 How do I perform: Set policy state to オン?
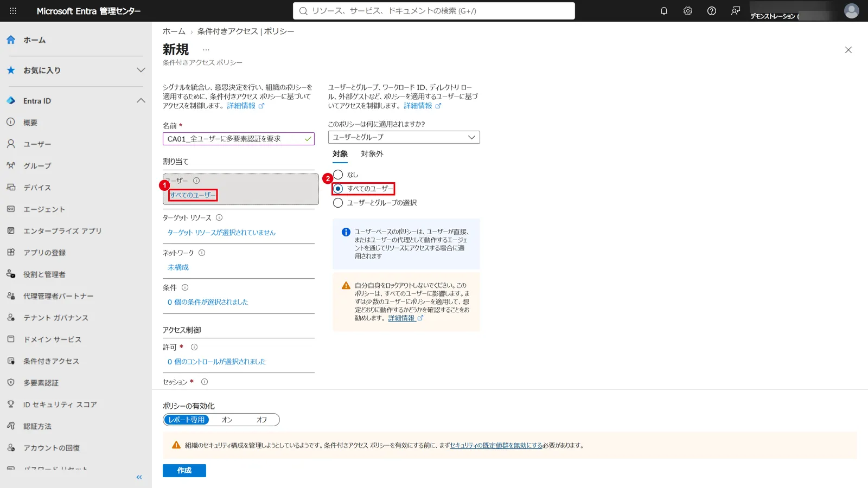coord(227,420)
